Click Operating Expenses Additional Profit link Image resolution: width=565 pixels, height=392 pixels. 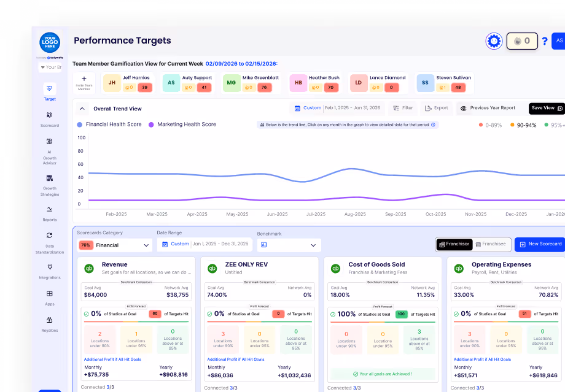[482, 359]
